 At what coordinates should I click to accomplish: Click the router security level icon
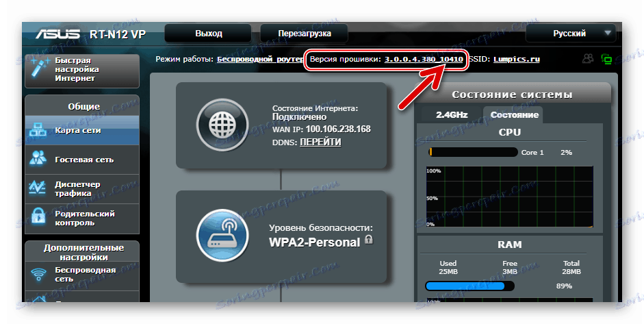pyautogui.click(x=222, y=236)
